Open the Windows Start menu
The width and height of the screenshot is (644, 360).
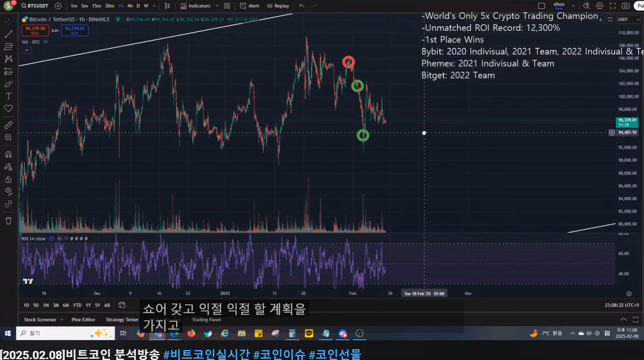(x=7, y=333)
